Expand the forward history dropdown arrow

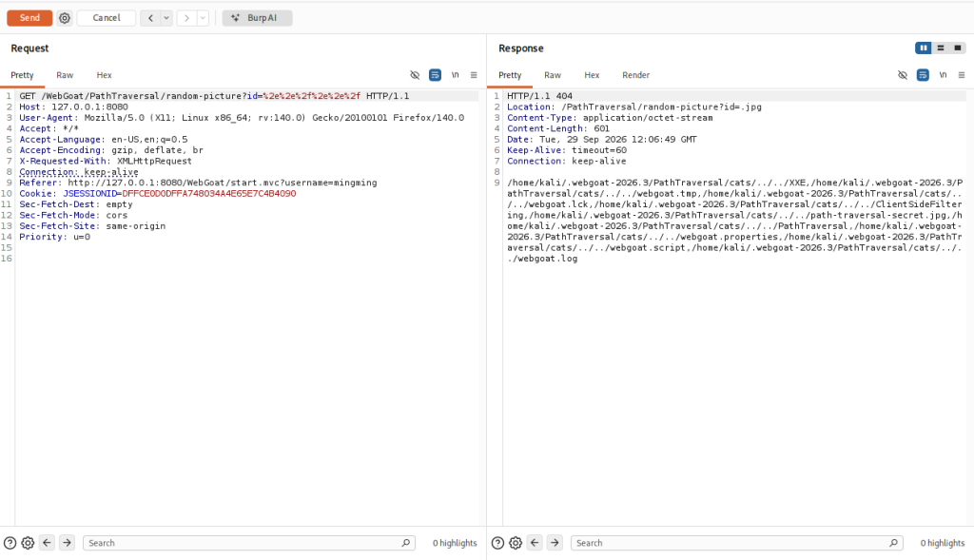tap(203, 18)
